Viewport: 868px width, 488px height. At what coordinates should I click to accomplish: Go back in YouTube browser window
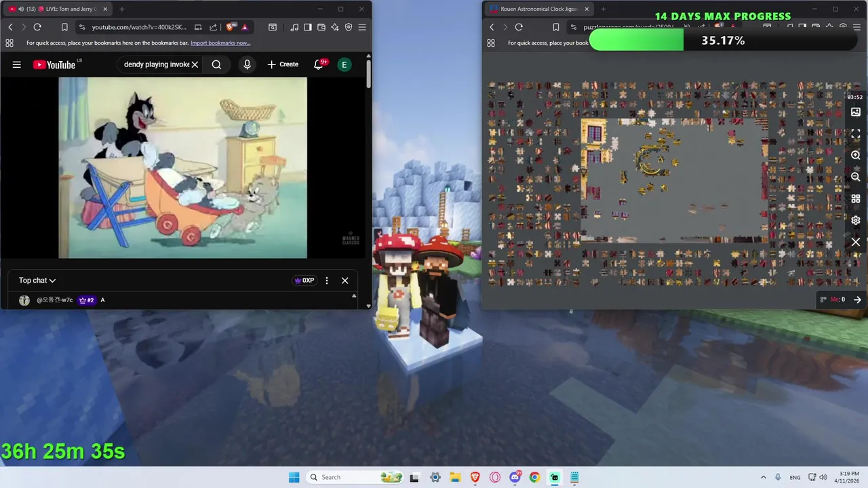10,27
